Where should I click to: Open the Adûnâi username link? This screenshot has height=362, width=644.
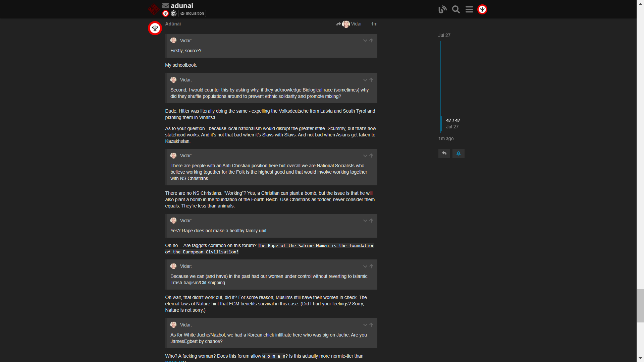point(173,24)
